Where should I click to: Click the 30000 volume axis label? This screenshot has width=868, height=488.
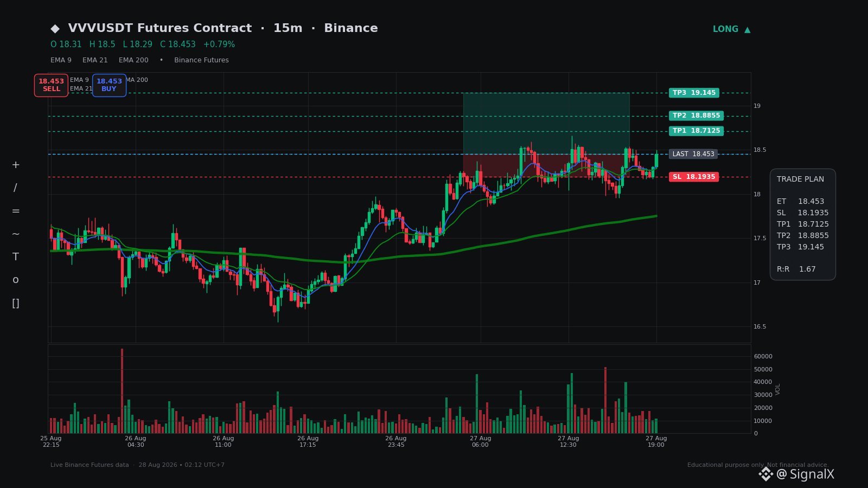coord(763,395)
